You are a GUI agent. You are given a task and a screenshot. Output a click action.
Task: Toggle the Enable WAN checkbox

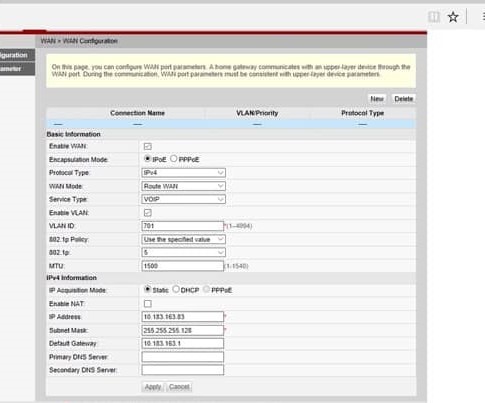click(148, 146)
